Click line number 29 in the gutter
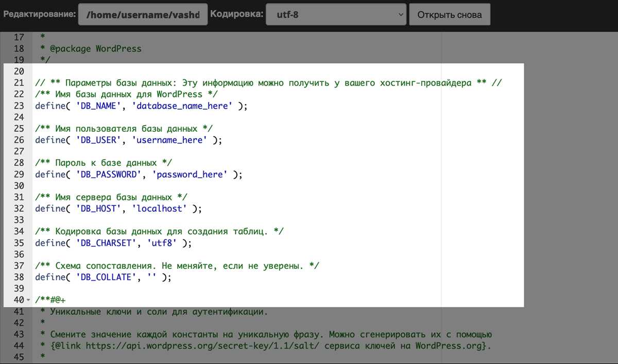This screenshot has height=364, width=618. (19, 174)
